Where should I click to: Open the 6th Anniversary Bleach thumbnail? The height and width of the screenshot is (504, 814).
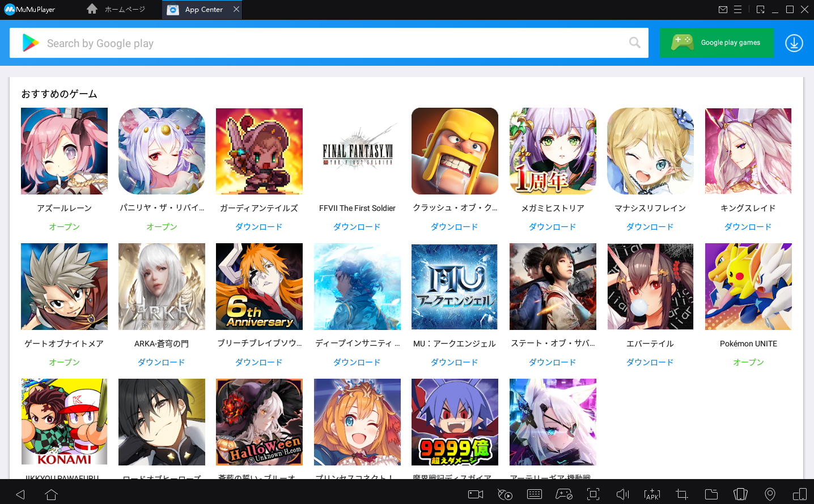259,287
